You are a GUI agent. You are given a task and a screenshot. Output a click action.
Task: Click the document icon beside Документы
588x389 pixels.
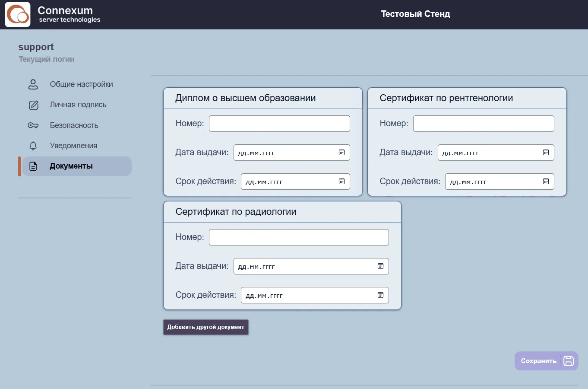(x=33, y=166)
